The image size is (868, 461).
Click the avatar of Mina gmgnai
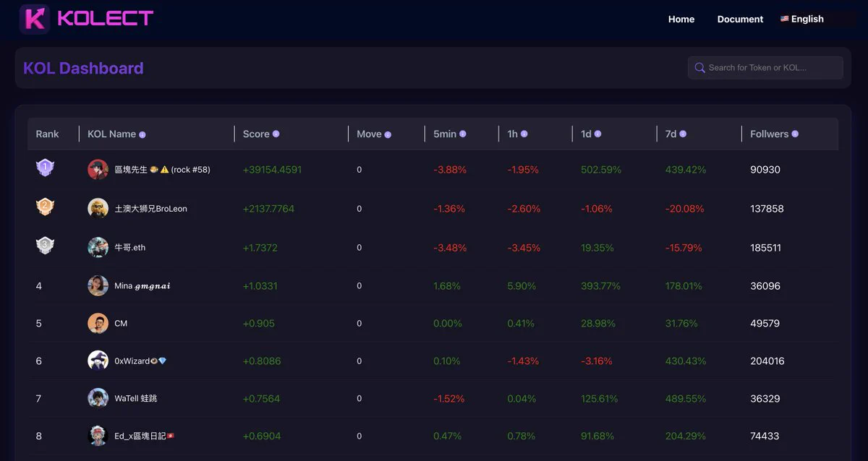tap(98, 285)
